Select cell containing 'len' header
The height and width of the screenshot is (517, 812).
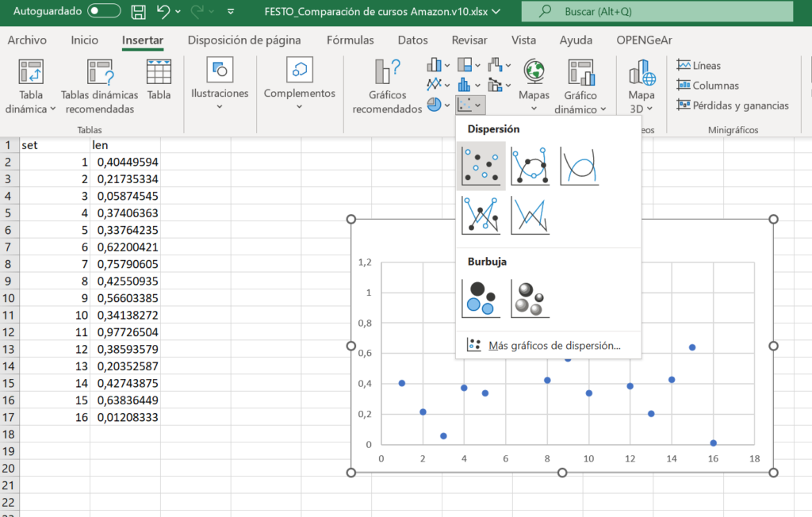point(125,145)
